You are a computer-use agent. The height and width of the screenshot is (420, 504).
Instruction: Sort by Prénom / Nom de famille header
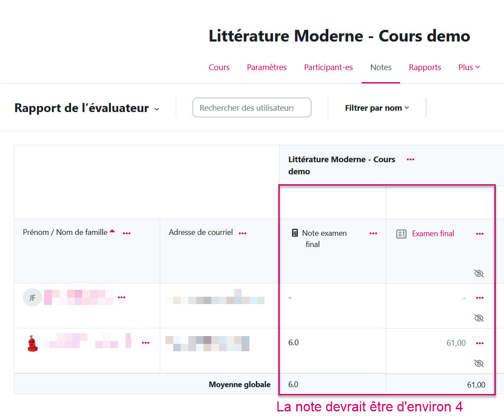coord(65,232)
